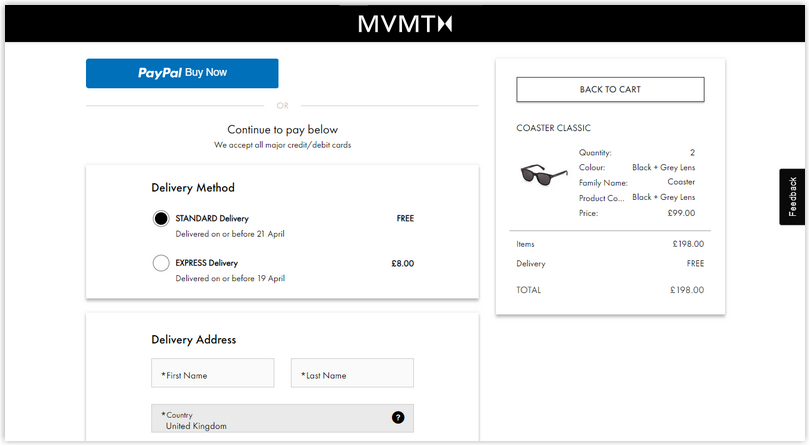
Task: Focus the Last Name field
Action: (x=352, y=373)
